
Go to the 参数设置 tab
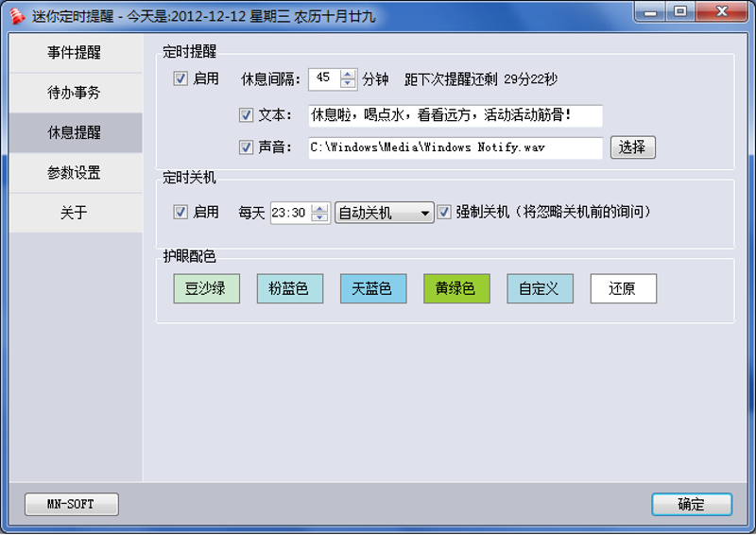[76, 173]
